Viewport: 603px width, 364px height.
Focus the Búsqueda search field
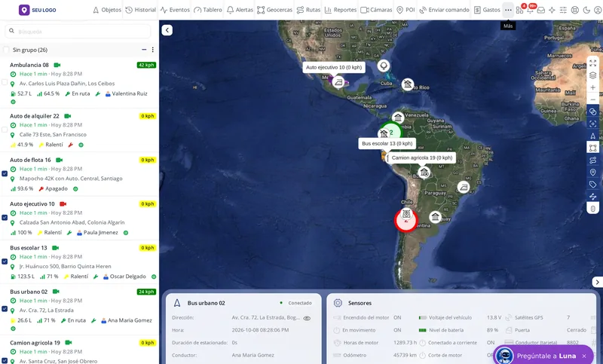point(78,31)
